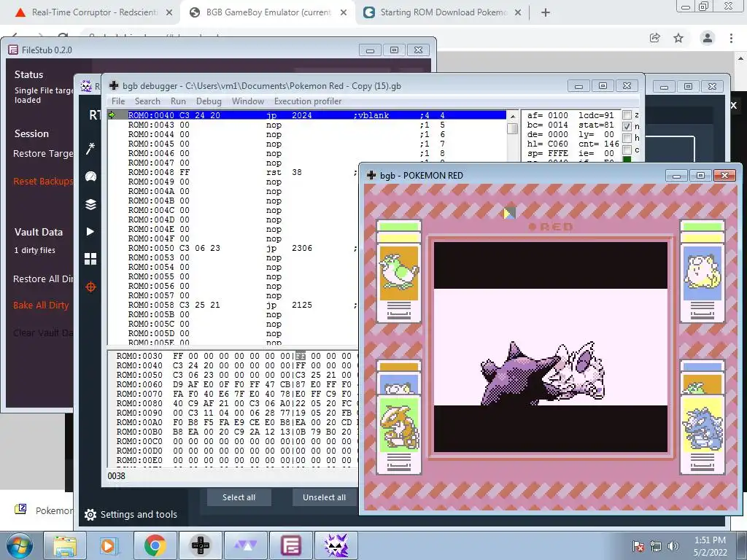This screenshot has height=560, width=747.
Task: Toggle the c flag checkbox in debugger
Action: [627, 149]
